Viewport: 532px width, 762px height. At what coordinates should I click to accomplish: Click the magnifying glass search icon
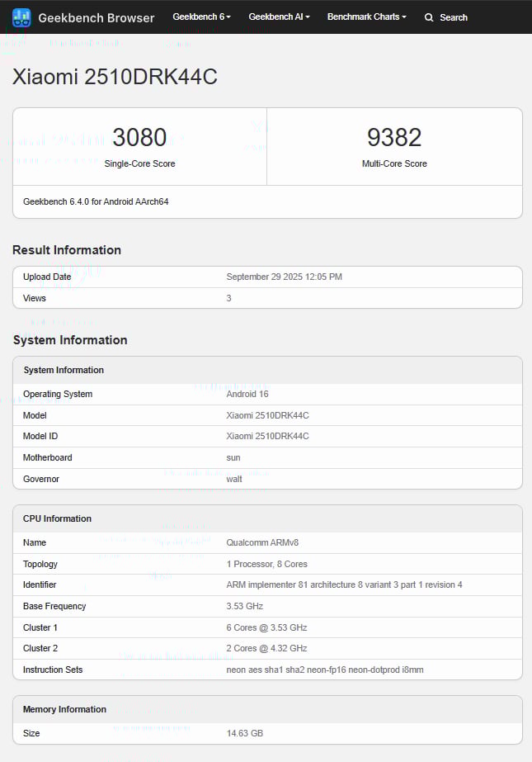(x=429, y=17)
